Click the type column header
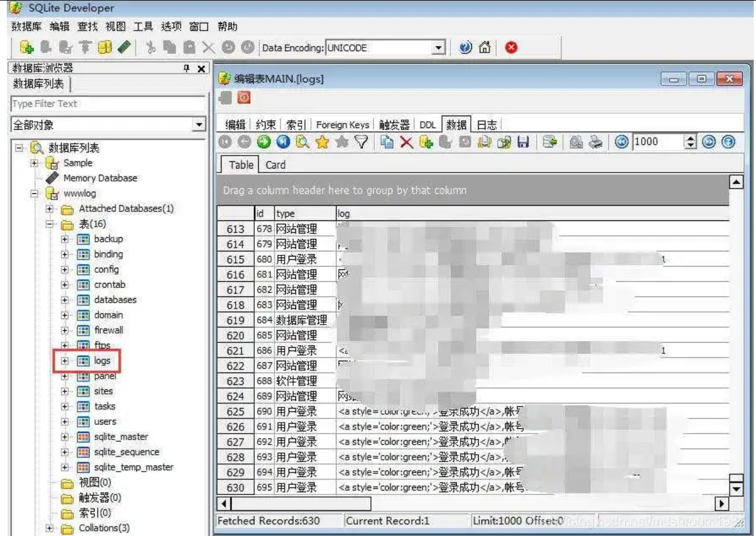Screen dimensions: 756x536 (303, 214)
